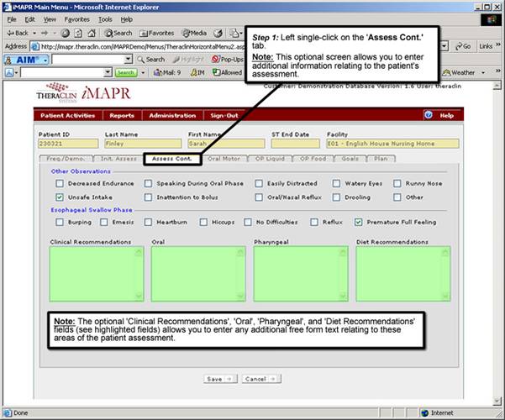Click the page icon in the Address bar

pos(34,46)
